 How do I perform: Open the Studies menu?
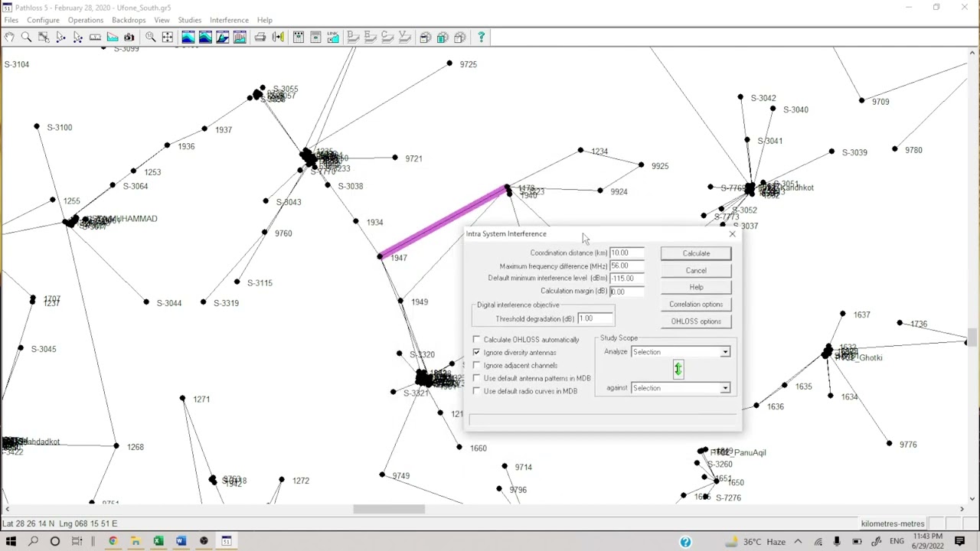[189, 20]
